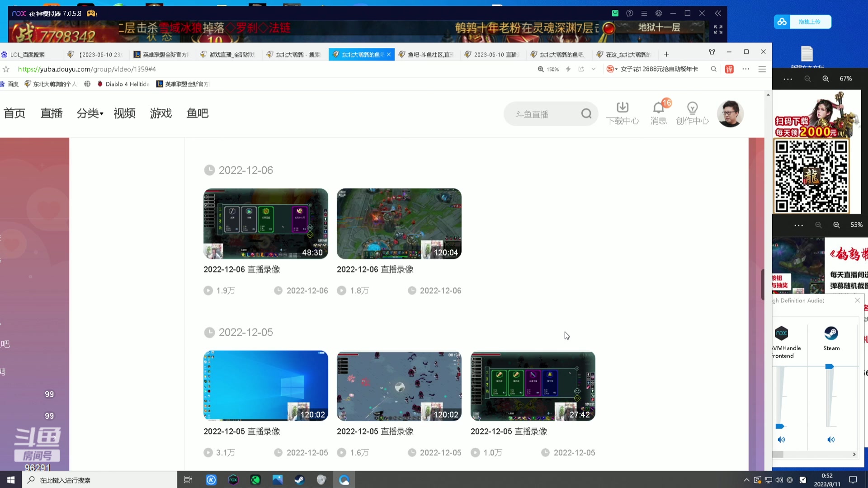This screenshot has width=868, height=488.
Task: Mute the KVMHandle speaker icon
Action: coord(782,439)
